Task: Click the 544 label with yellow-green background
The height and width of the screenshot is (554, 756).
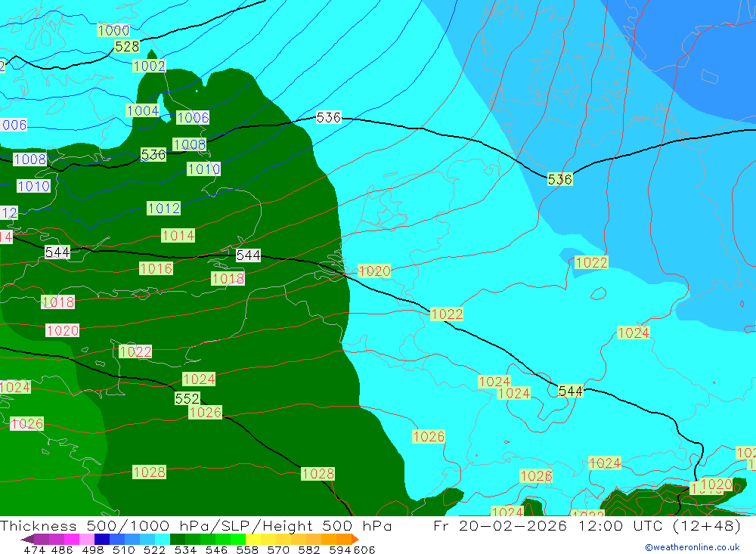Action: [570, 391]
